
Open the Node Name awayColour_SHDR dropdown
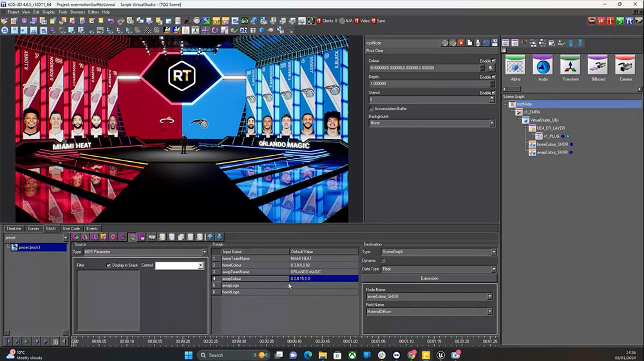pos(429,297)
